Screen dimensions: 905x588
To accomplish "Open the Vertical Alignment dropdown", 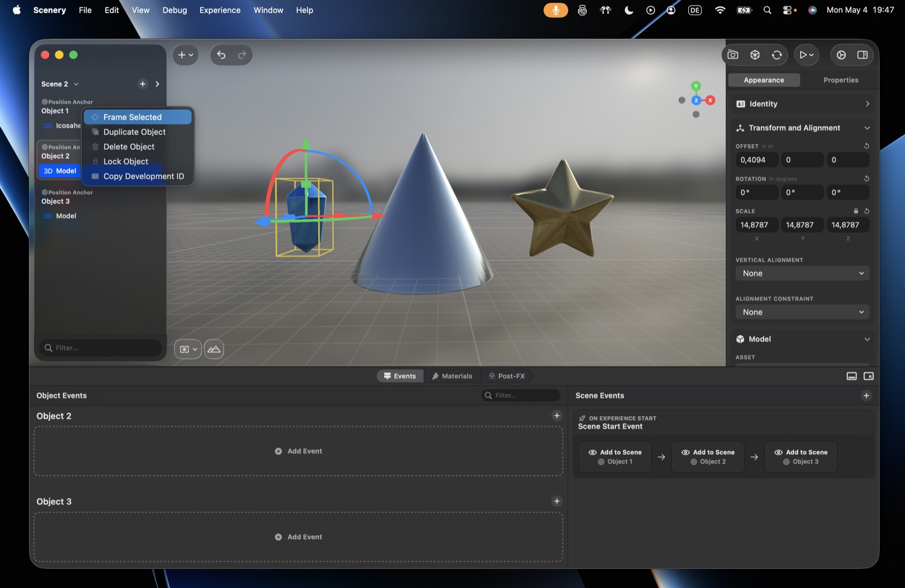I will (x=803, y=274).
